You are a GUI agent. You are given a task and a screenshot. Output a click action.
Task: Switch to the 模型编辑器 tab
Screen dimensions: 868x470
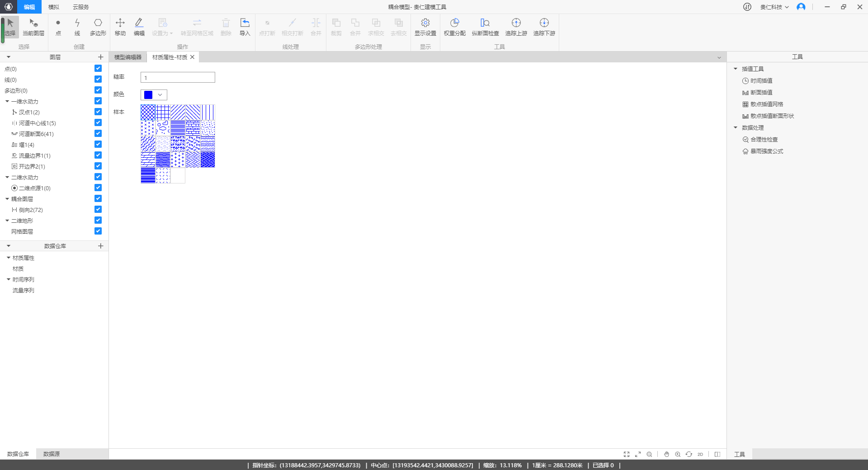[128, 57]
